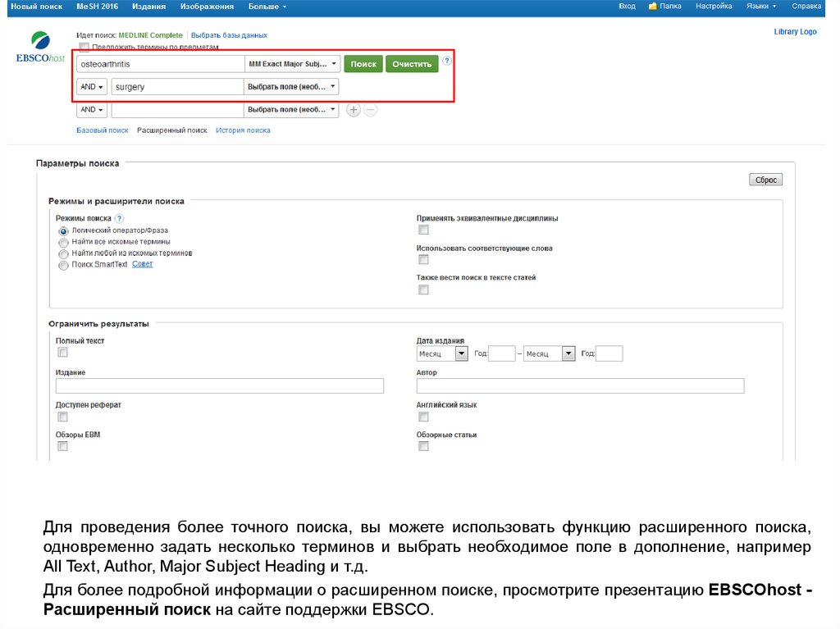Enable Обзоры EBM checkbox
Screen dimensions: 840x629
tap(62, 446)
